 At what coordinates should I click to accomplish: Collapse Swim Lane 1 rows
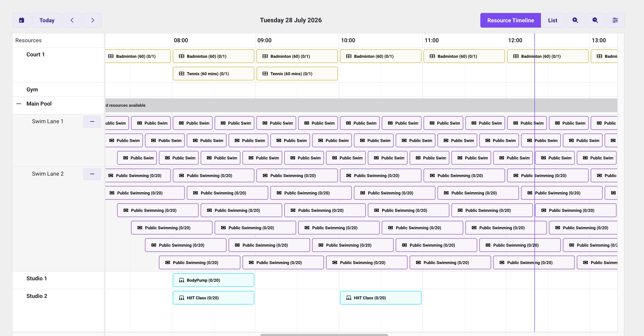click(92, 122)
